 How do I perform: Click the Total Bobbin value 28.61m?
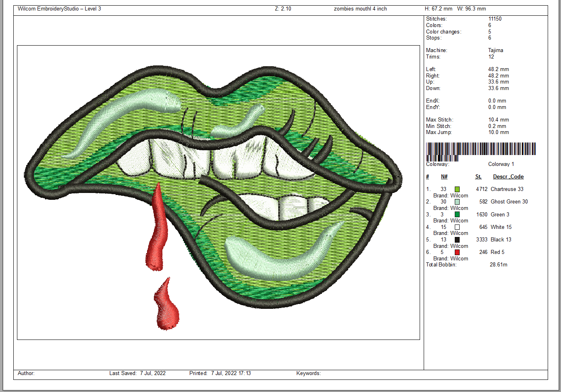(498, 265)
